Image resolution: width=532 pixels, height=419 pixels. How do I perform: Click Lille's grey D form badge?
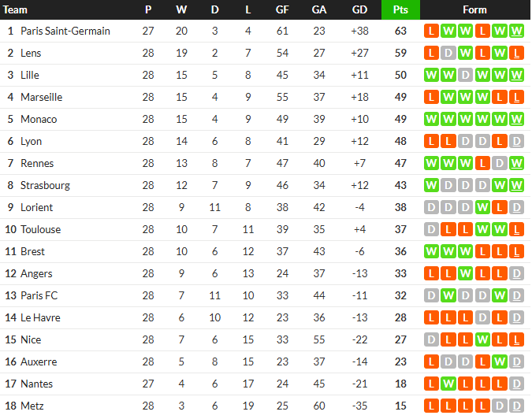click(x=465, y=76)
